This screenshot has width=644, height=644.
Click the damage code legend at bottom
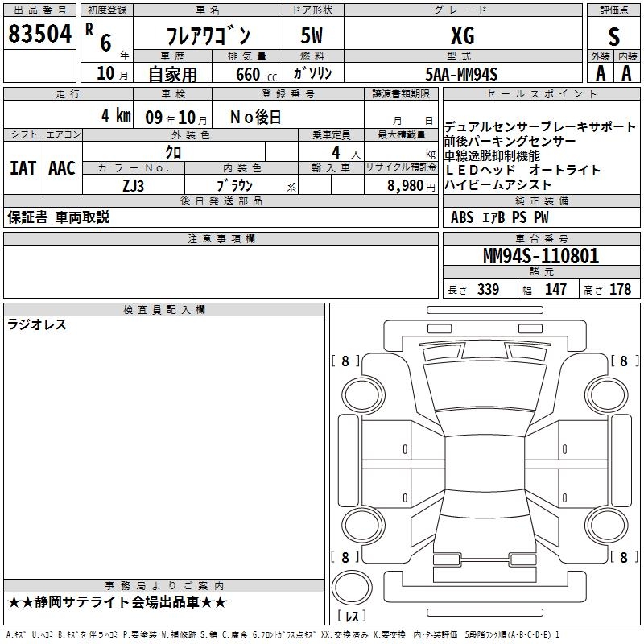pyautogui.click(x=283, y=635)
